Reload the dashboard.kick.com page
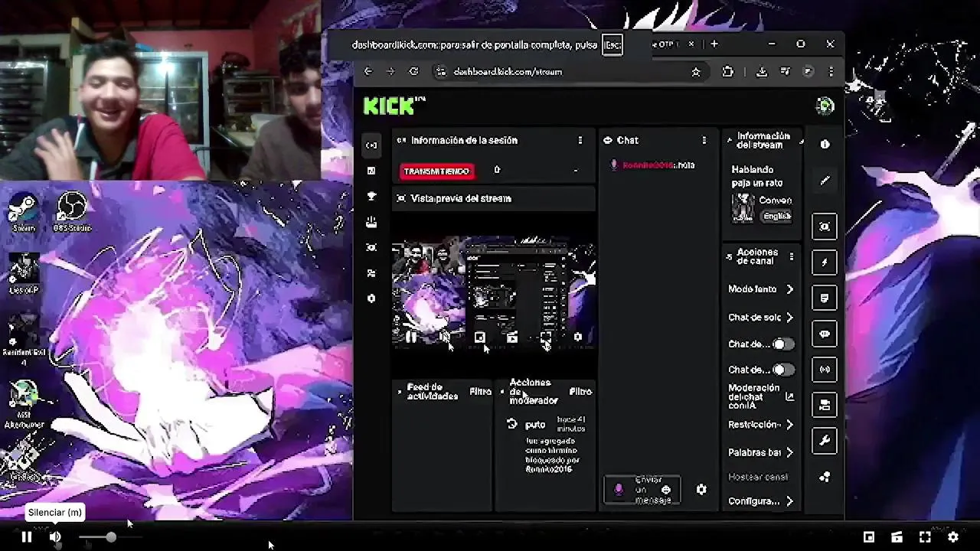The image size is (980, 551). (x=414, y=72)
